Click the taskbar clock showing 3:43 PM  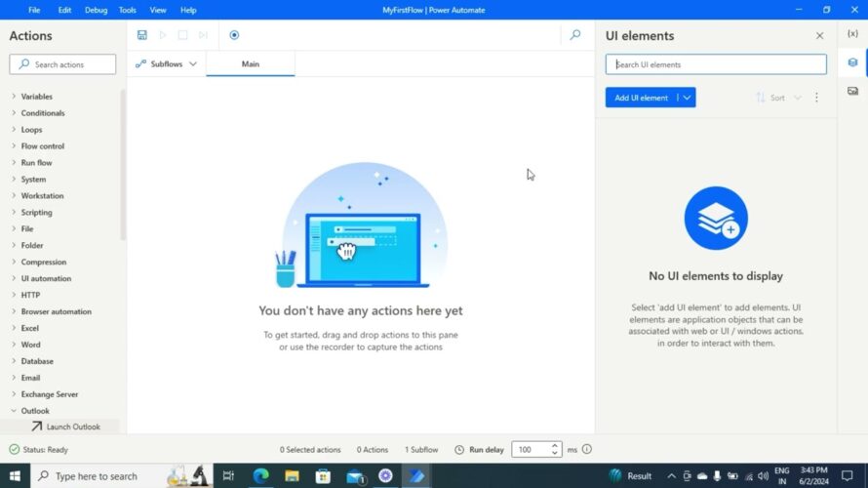[x=813, y=470]
